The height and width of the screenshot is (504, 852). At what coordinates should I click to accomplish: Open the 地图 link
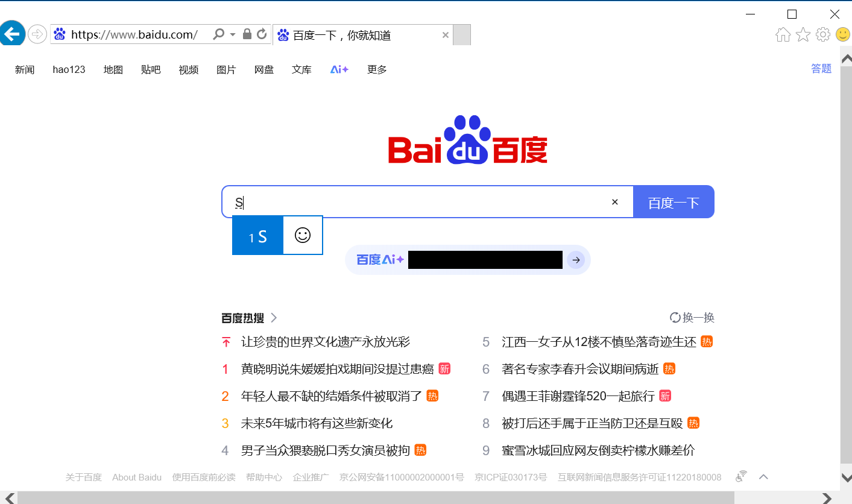[113, 69]
